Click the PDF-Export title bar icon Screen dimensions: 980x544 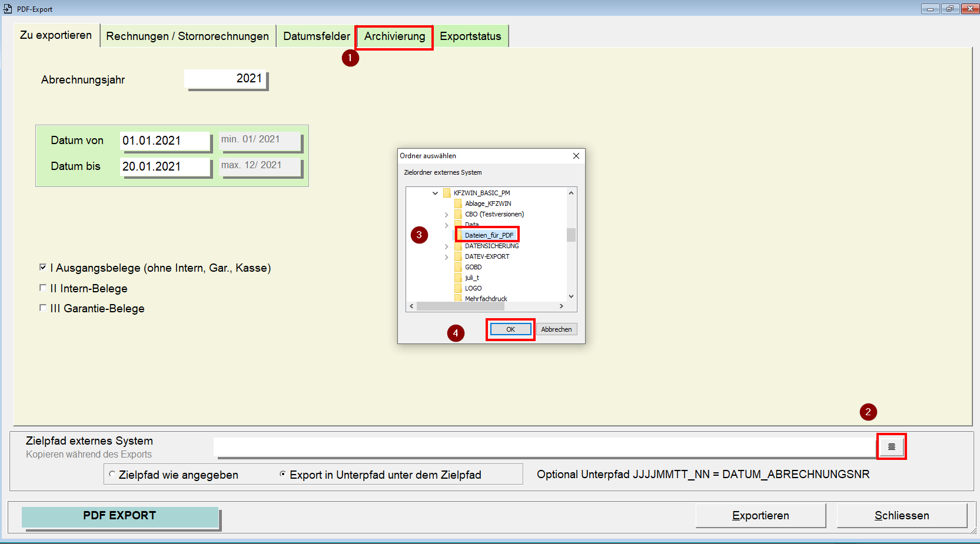pyautogui.click(x=8, y=9)
